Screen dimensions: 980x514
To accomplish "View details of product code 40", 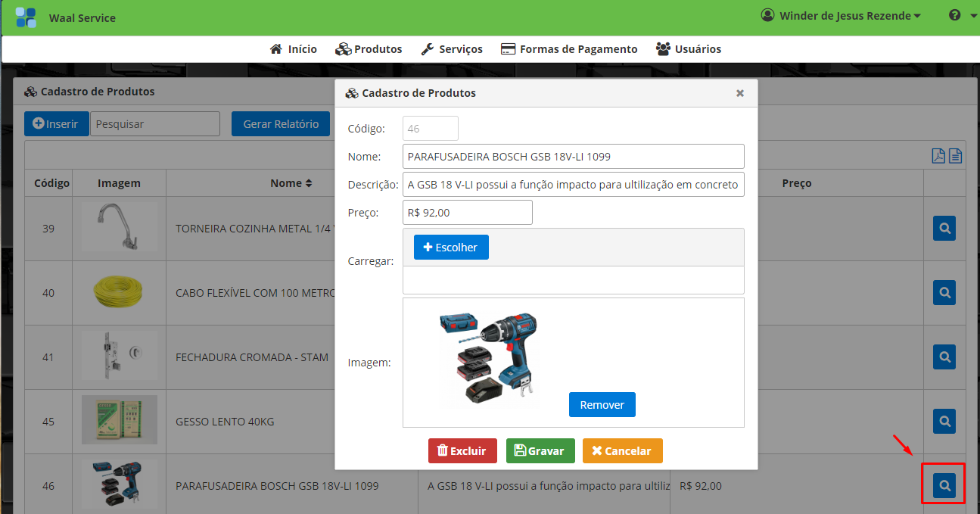I will (944, 292).
